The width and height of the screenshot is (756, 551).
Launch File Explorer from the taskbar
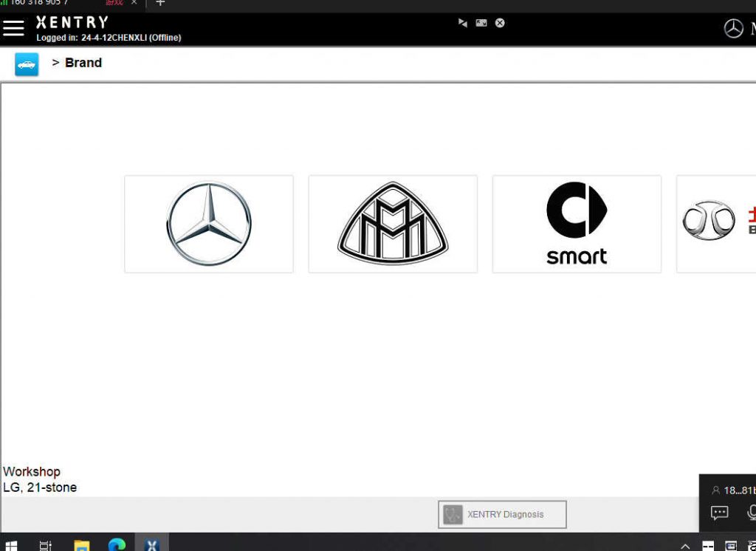click(81, 545)
